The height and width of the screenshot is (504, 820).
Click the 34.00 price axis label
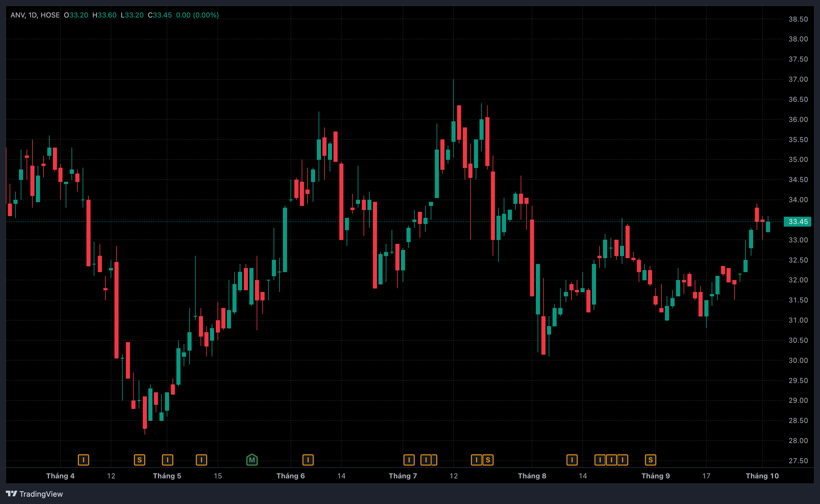coord(798,200)
